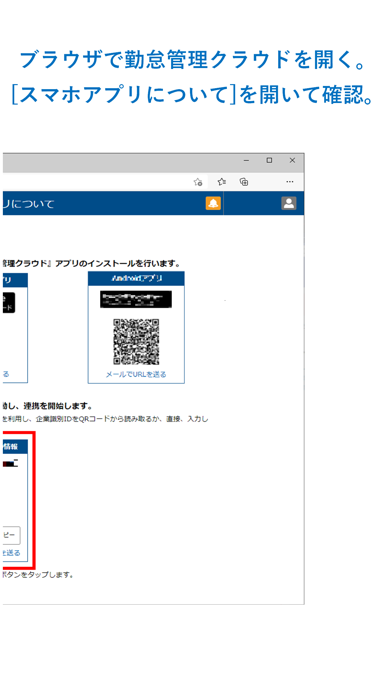Click the Google Play store badge
The width and height of the screenshot is (392, 696).
[136, 300]
